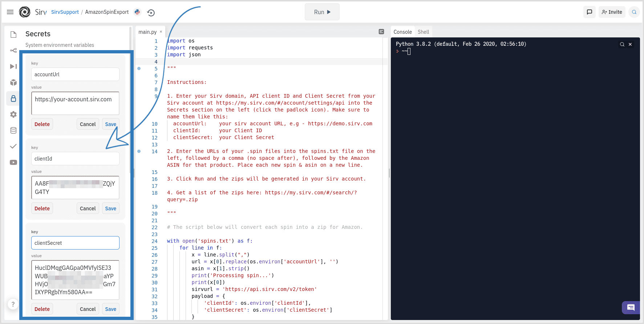This screenshot has height=324, width=644.
Task: Open the hamburger menu at top left
Action: 10,12
